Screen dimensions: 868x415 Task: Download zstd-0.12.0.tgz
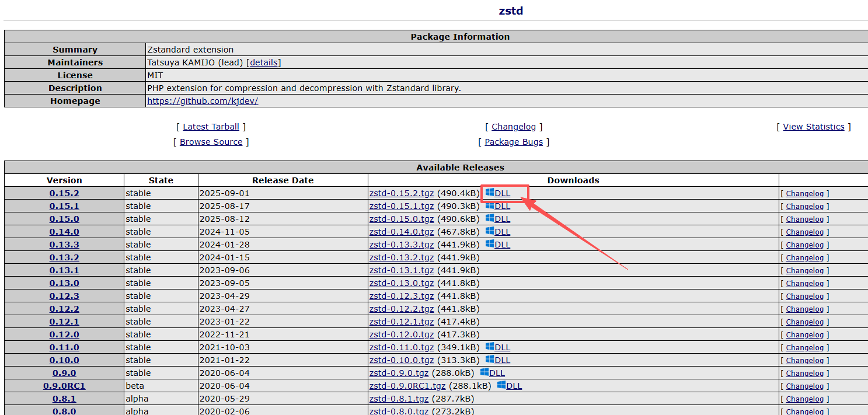click(x=402, y=334)
